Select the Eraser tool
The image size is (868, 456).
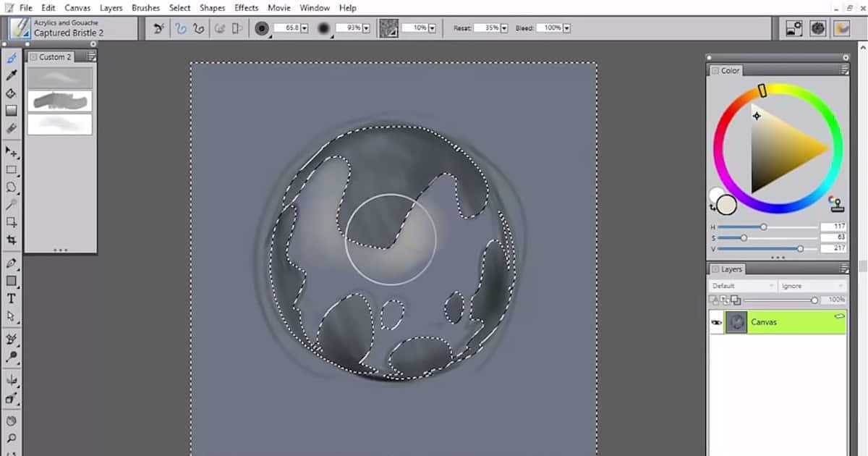pos(12,127)
